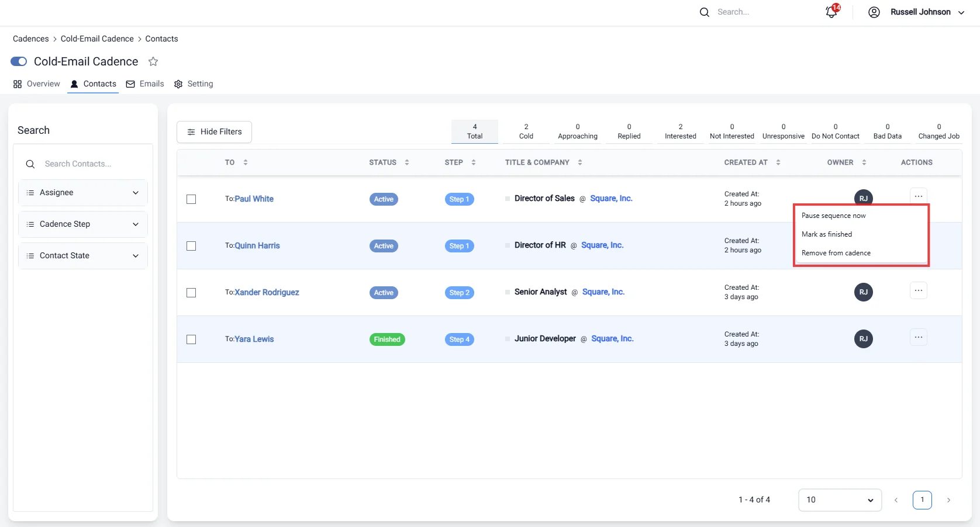Open the notifications bell
This screenshot has width=980, height=527.
click(x=831, y=12)
